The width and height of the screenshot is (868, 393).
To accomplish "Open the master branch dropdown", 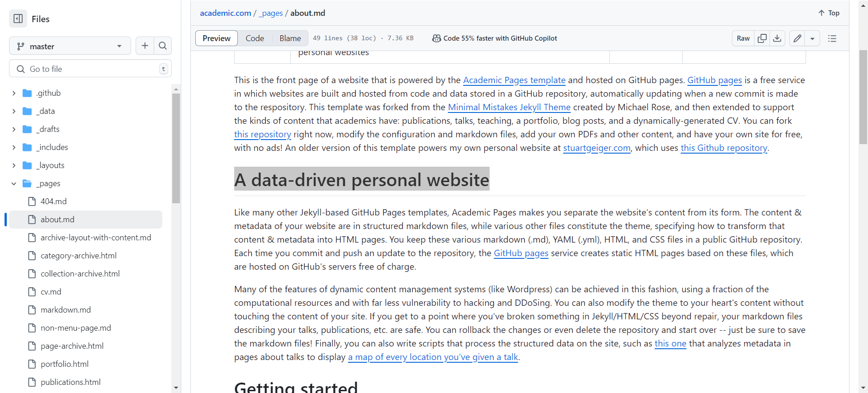I will coord(70,46).
